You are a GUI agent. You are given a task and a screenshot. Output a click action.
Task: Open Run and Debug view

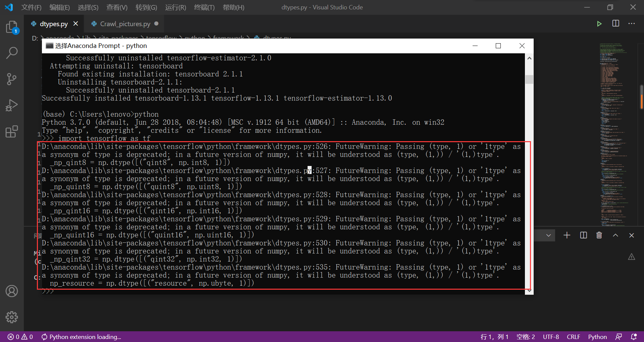[x=12, y=105]
